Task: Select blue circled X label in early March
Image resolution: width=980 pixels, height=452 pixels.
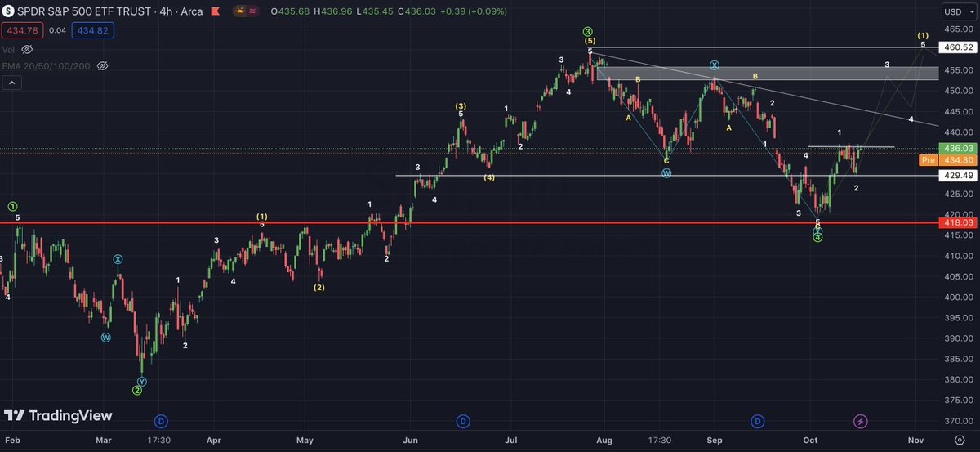Action: (x=118, y=259)
